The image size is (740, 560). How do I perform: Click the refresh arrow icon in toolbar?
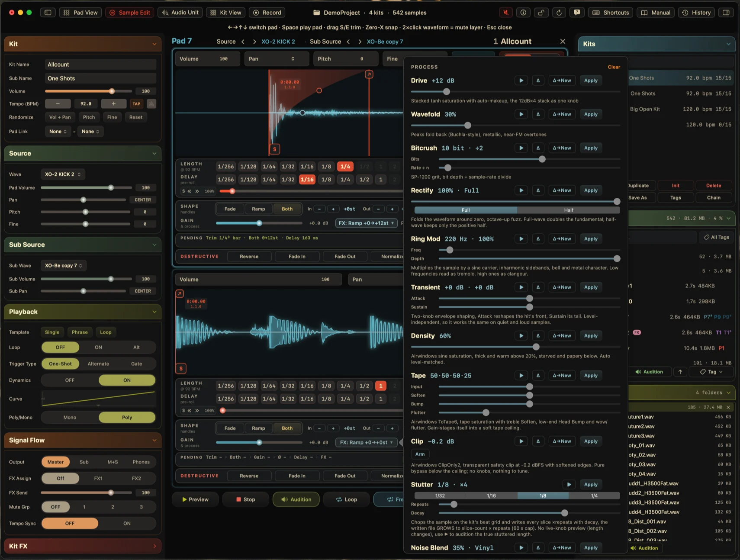point(559,13)
